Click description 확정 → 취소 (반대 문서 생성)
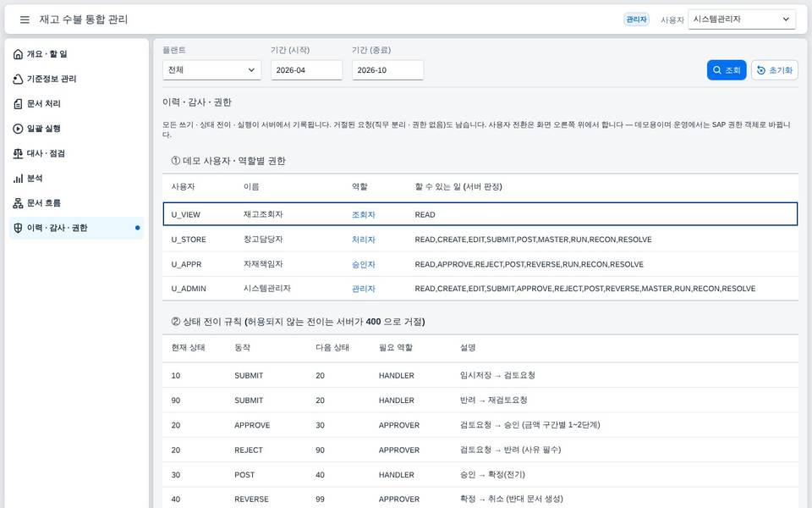The image size is (812, 508). [512, 500]
